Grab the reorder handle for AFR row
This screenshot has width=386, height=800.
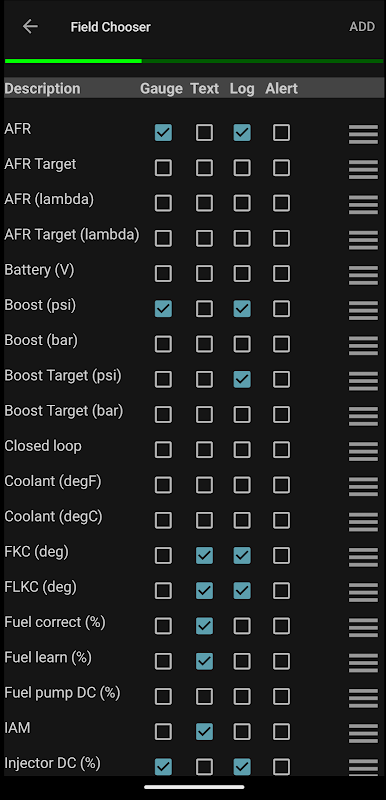[x=363, y=135]
